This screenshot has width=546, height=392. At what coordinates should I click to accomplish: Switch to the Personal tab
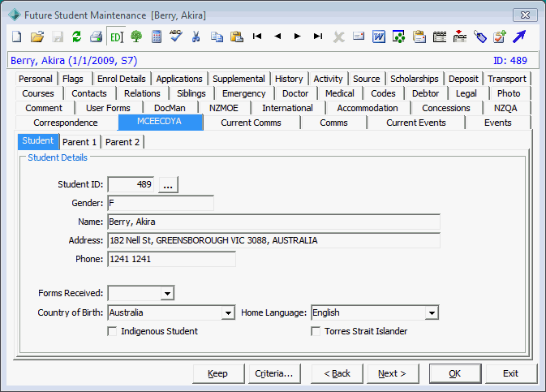tap(36, 79)
